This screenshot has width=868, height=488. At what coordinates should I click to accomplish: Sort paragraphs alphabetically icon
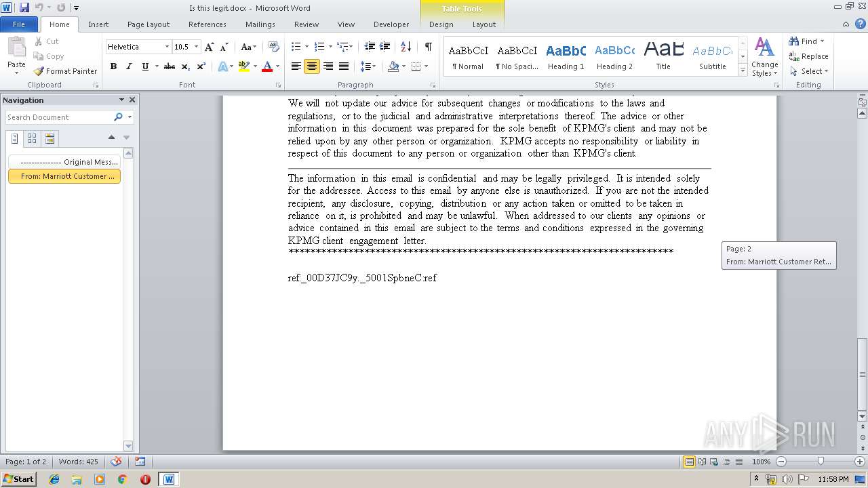click(406, 47)
